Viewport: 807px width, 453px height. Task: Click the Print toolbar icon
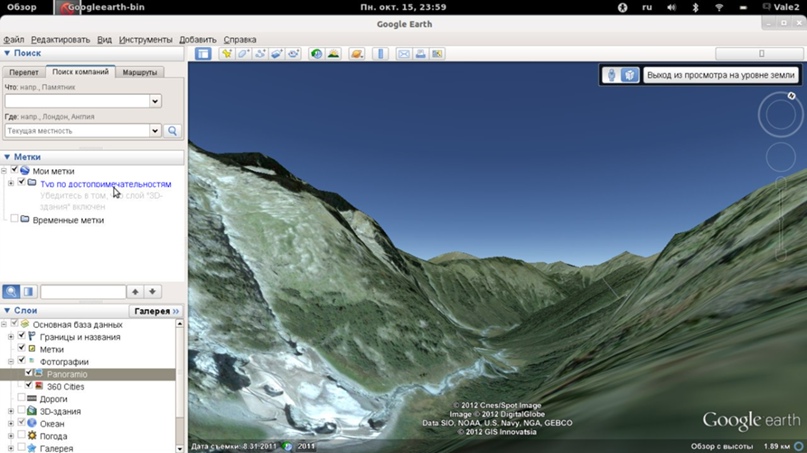(x=421, y=54)
